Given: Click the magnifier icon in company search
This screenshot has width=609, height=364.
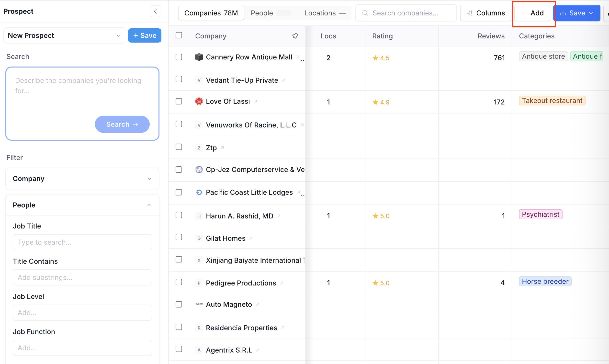Looking at the screenshot, I should 365,13.
